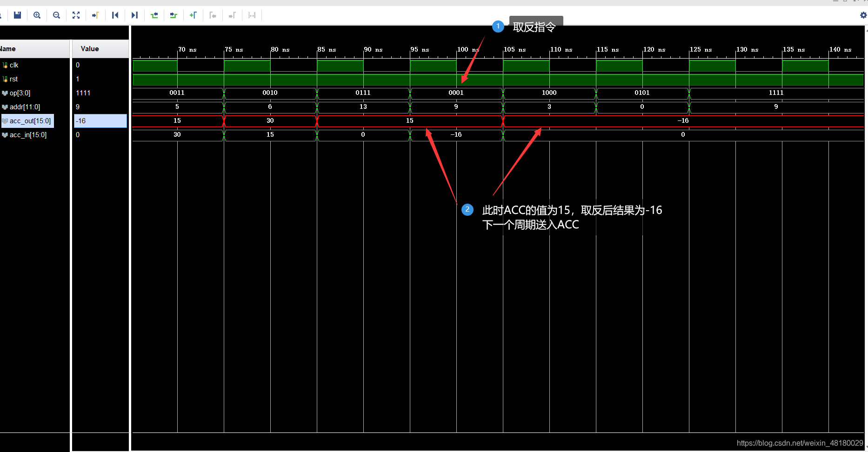This screenshot has width=868, height=452.
Task: Zoom out of the waveform
Action: [56, 15]
